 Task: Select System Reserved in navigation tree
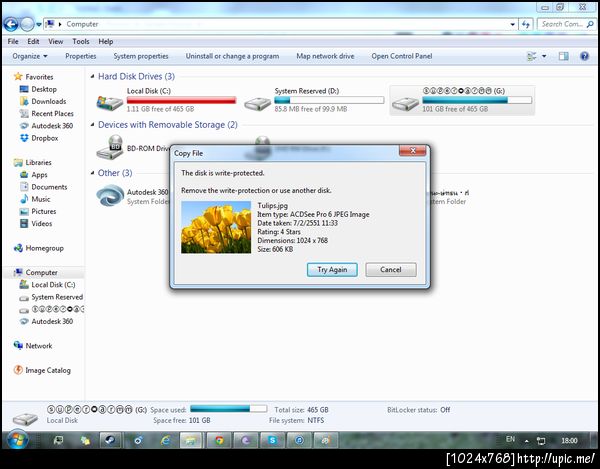click(x=51, y=297)
